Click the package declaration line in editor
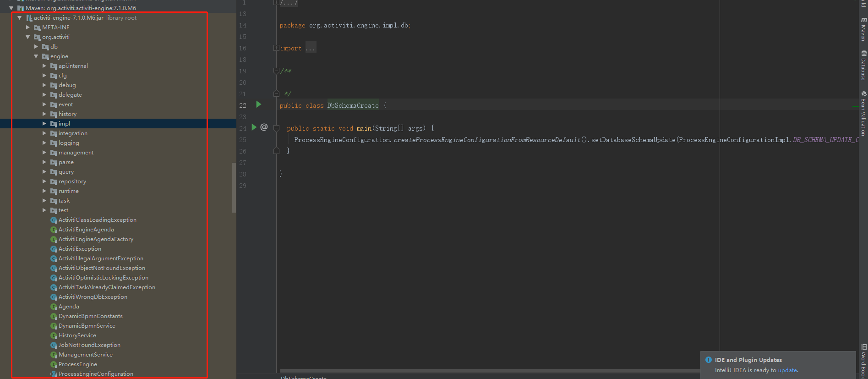 tap(345, 26)
